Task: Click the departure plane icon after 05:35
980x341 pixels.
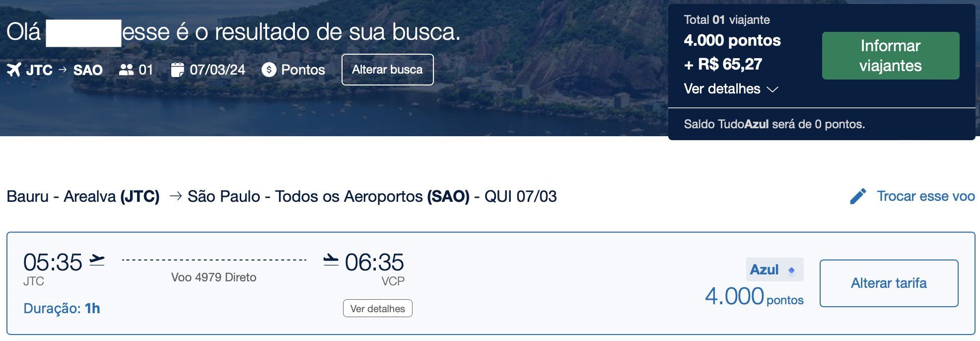Action: [x=97, y=260]
